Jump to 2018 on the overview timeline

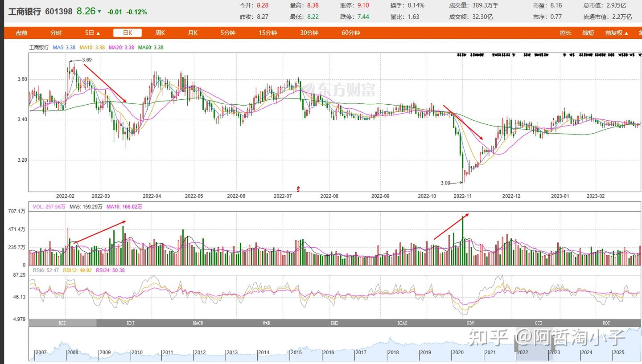tap(393, 352)
